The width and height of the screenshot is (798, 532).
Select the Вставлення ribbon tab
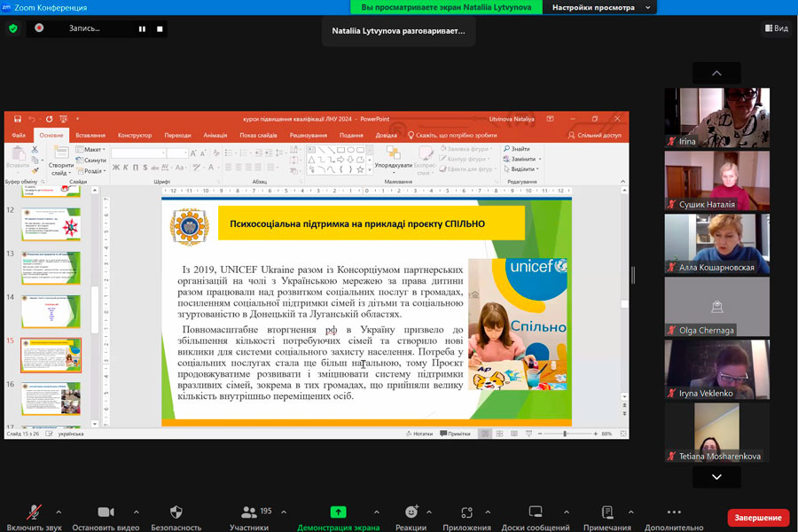[x=90, y=136]
